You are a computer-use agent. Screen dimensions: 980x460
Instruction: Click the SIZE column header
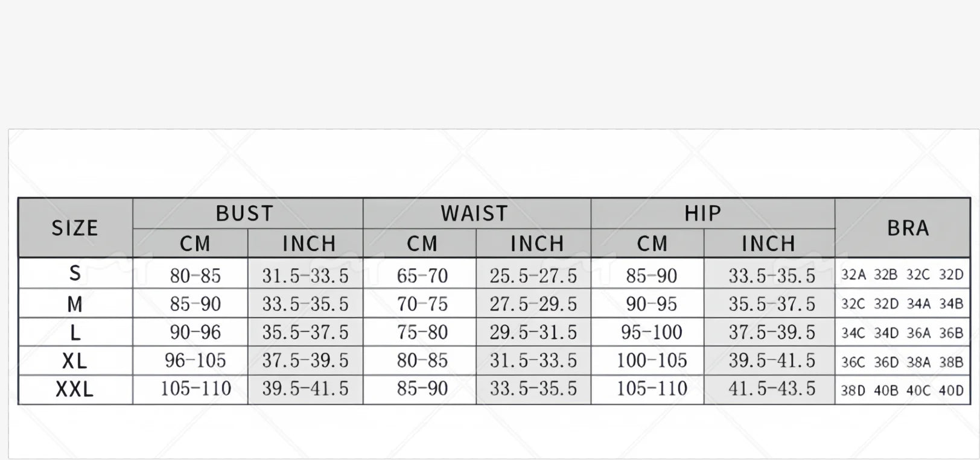[75, 228]
